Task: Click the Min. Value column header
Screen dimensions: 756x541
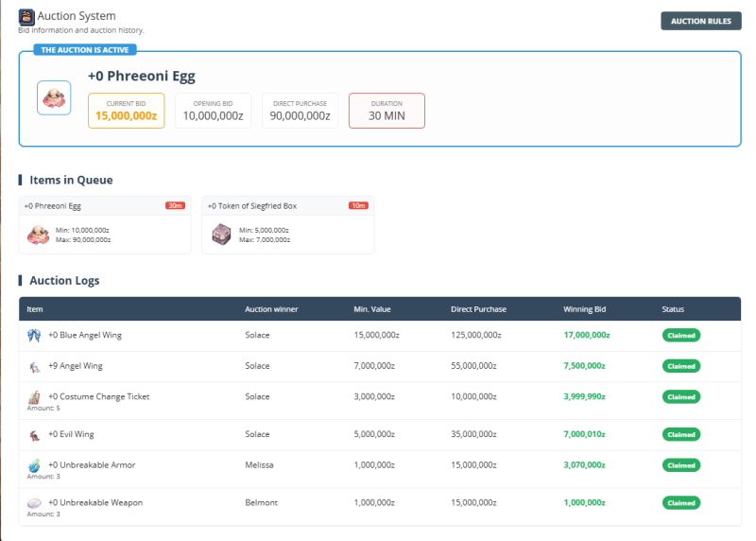Action: tap(372, 309)
